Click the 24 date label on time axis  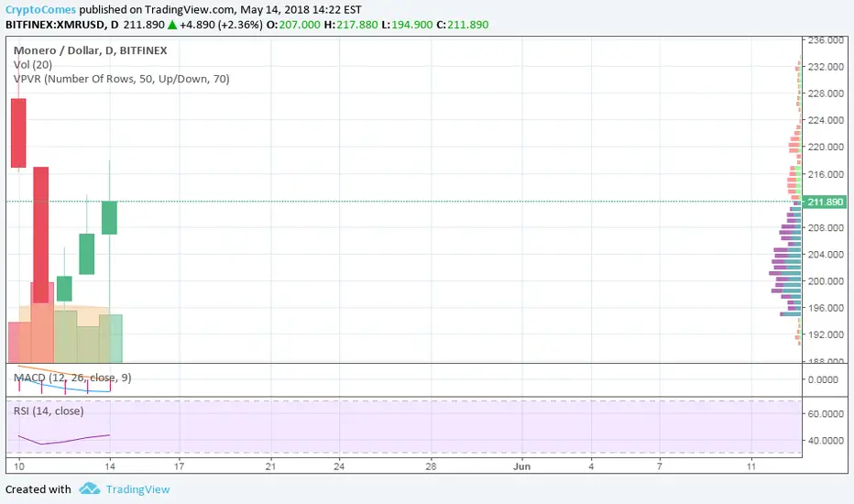coord(339,466)
